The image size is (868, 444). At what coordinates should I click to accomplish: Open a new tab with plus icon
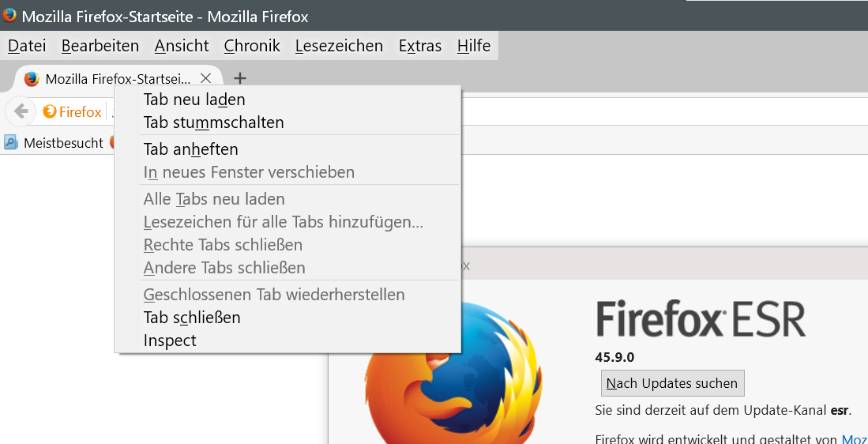(x=241, y=78)
